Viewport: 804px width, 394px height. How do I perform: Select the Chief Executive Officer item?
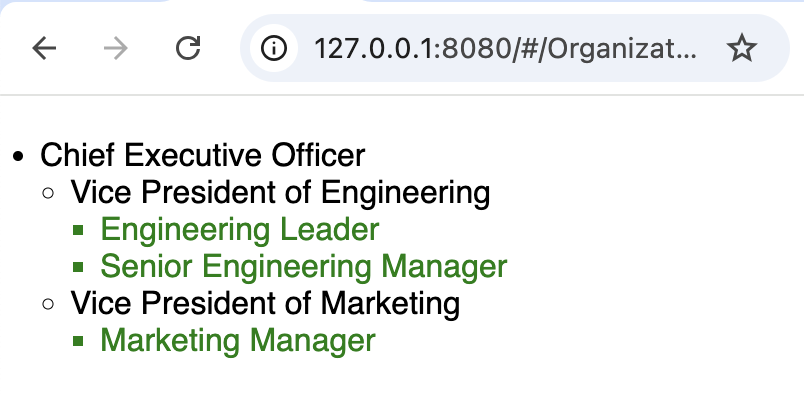(203, 155)
